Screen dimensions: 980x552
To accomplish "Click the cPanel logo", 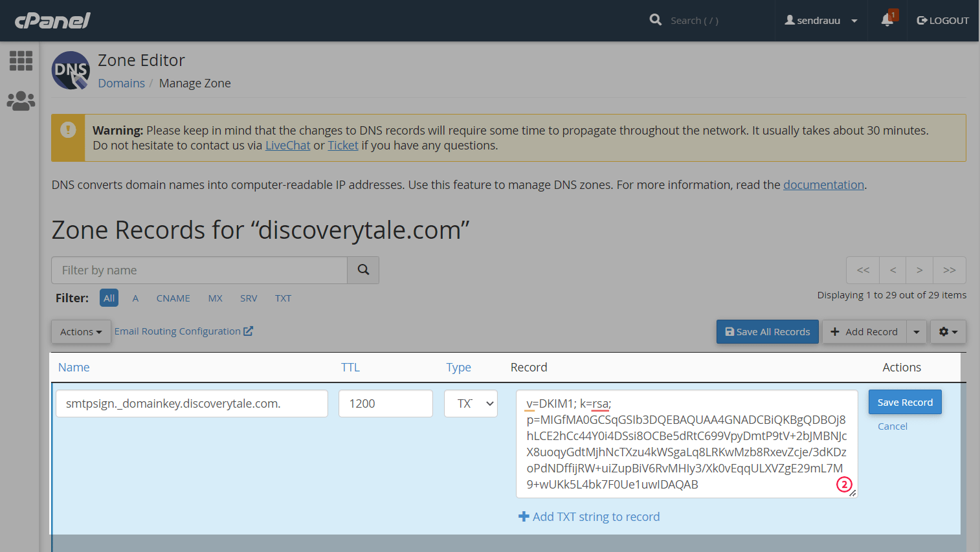I will (52, 21).
